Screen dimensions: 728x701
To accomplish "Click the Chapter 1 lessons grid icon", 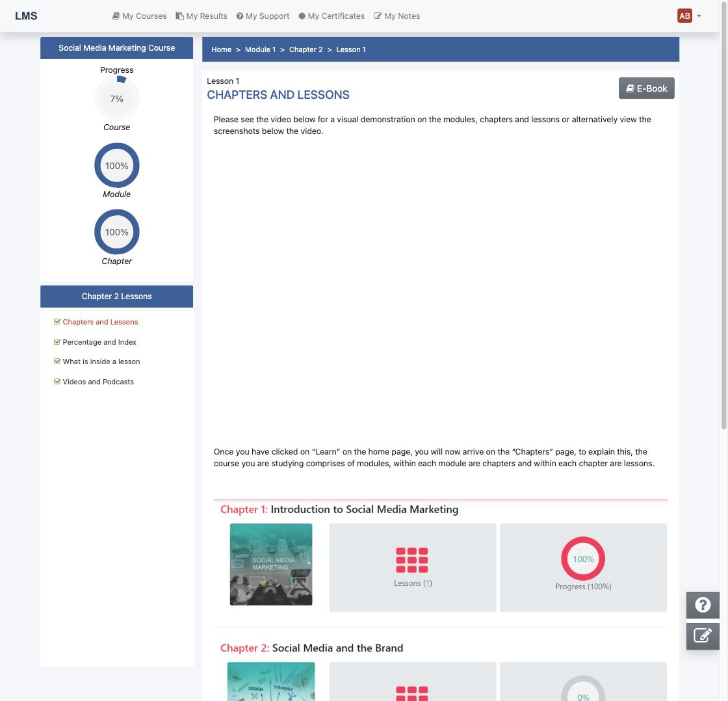I will (412, 561).
